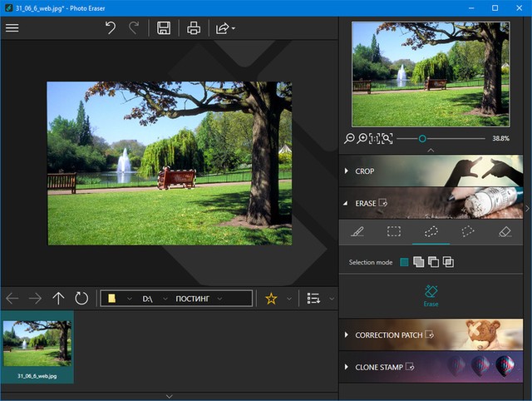
Task: Click the zoom slider handle
Action: tap(422, 138)
